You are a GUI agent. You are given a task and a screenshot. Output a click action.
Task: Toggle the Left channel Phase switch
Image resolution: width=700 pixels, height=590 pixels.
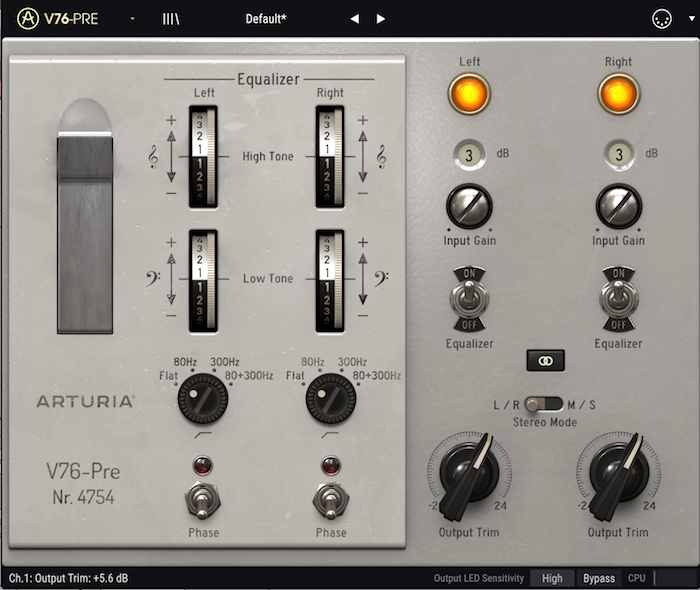(x=202, y=500)
